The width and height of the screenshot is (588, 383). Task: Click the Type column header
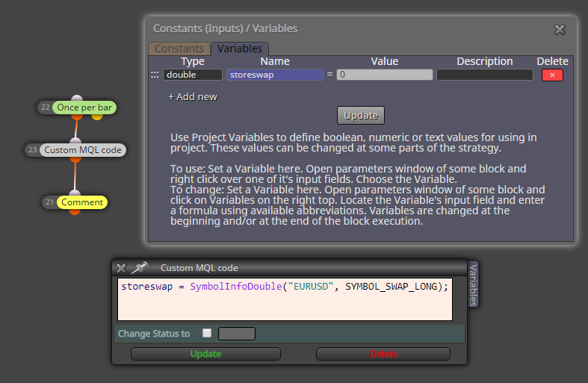[192, 61]
